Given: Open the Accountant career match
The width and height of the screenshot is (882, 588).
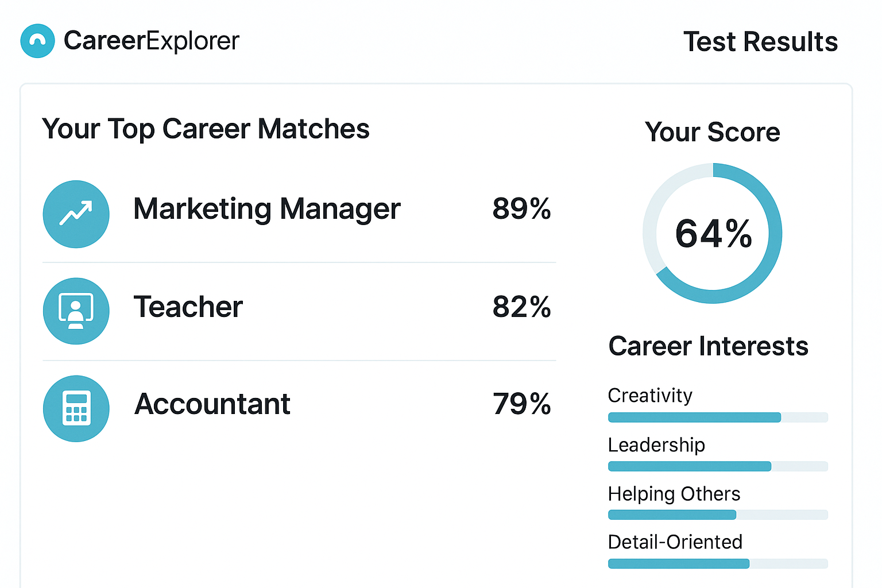Looking at the screenshot, I should click(212, 404).
